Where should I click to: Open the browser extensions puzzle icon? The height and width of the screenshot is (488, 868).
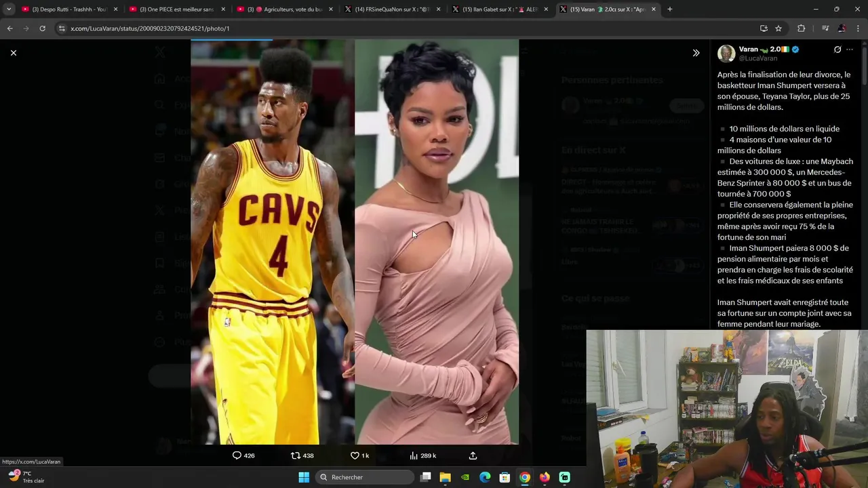802,28
